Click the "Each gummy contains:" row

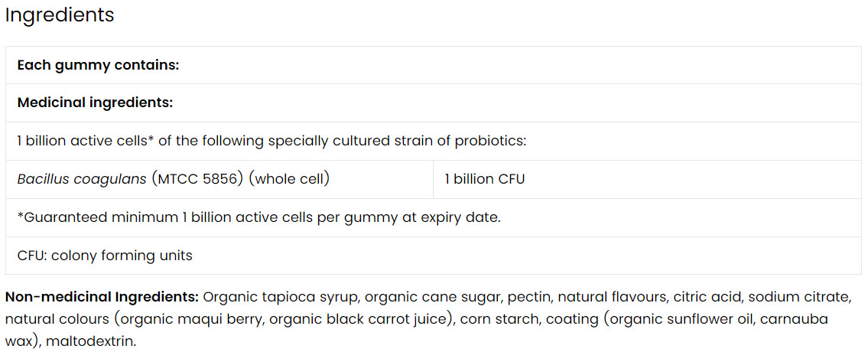click(98, 65)
